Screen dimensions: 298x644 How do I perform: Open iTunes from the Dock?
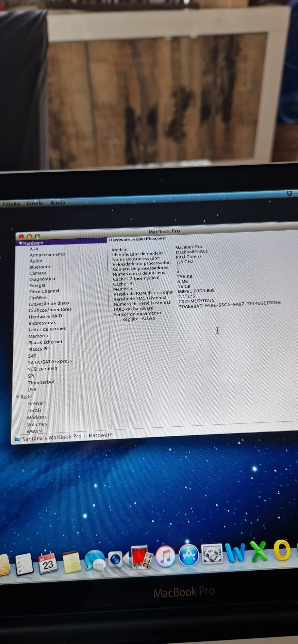click(165, 556)
